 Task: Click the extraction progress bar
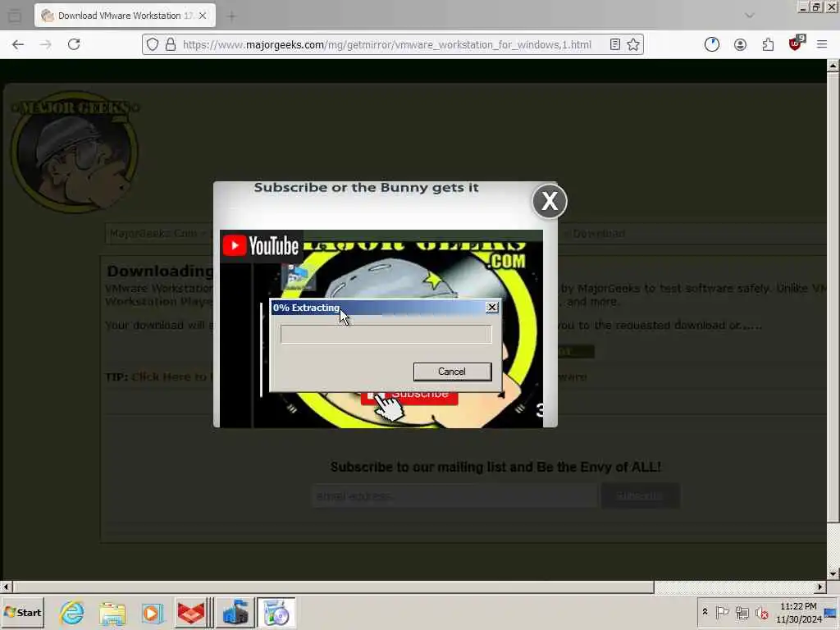coord(386,334)
